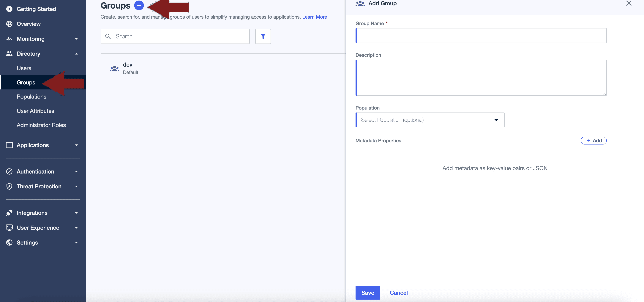Click the Integrations plug icon
This screenshot has height=302, width=644.
(9, 213)
